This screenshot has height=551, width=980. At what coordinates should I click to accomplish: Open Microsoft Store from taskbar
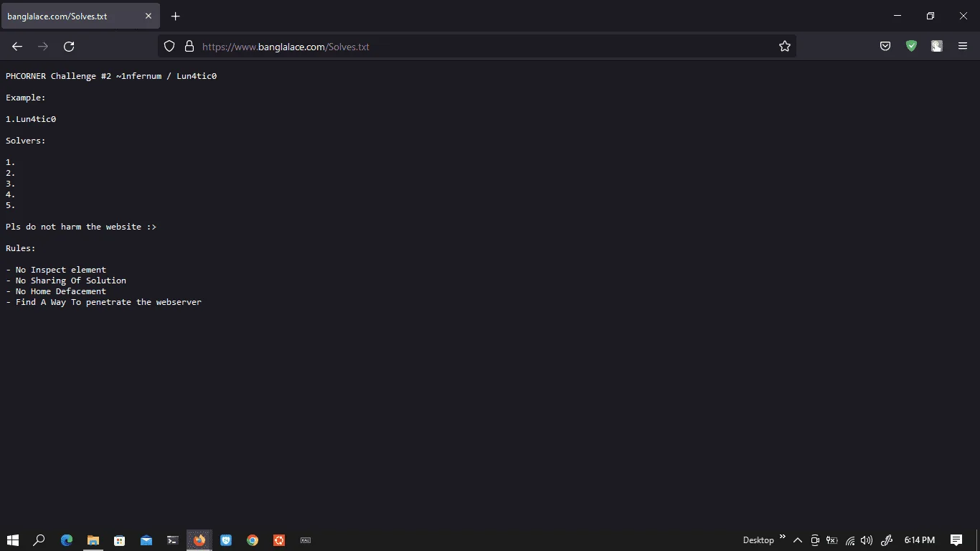pyautogui.click(x=120, y=540)
